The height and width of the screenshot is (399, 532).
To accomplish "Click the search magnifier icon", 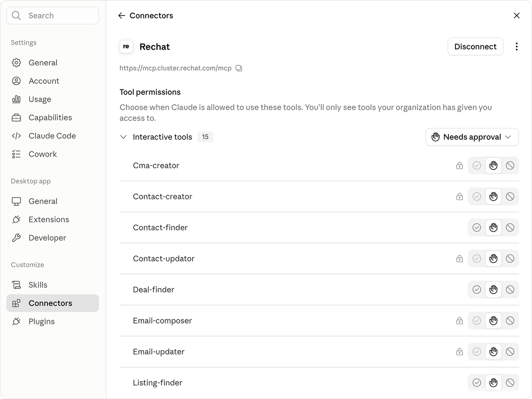I will (16, 16).
